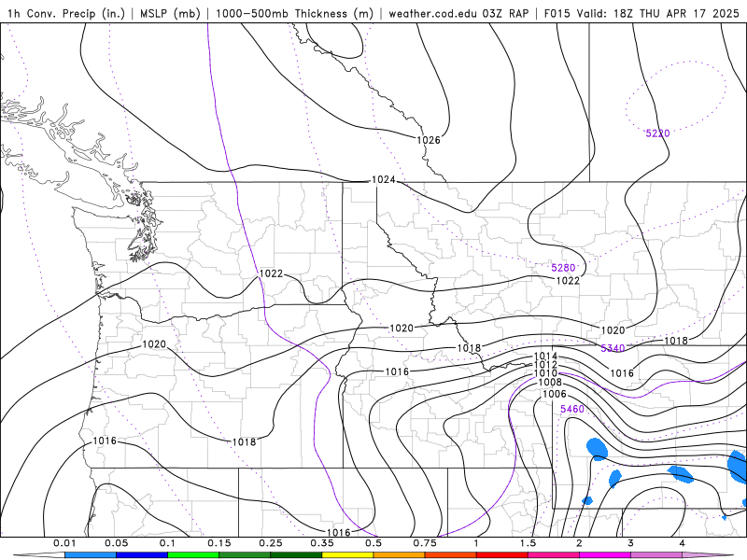The image size is (747, 560).
Task: Click the 1006 isobar label
Action: point(555,394)
